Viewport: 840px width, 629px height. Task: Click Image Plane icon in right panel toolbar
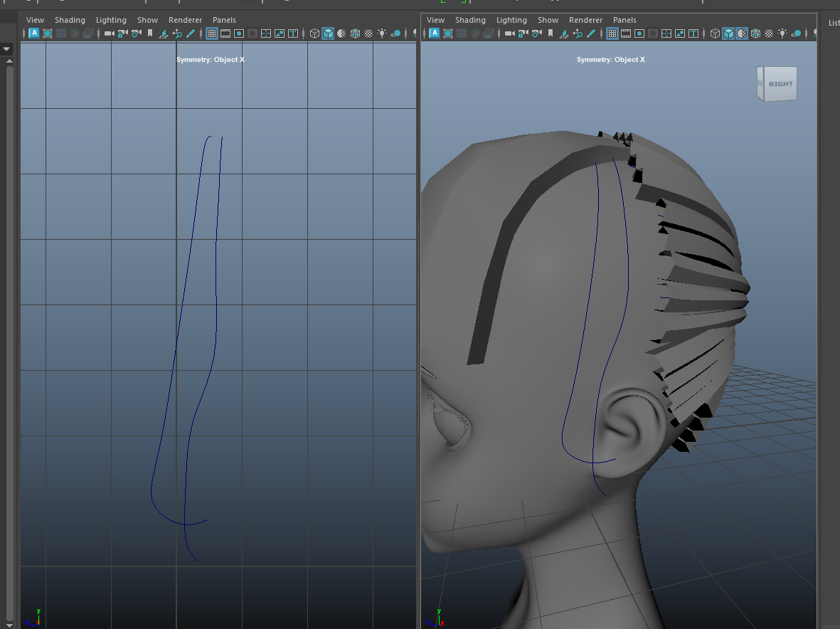pos(564,33)
